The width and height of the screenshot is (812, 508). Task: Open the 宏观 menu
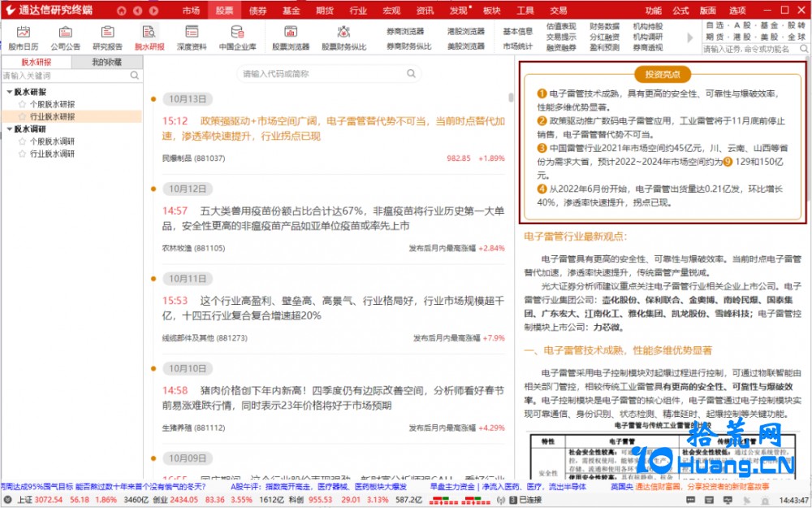click(391, 11)
